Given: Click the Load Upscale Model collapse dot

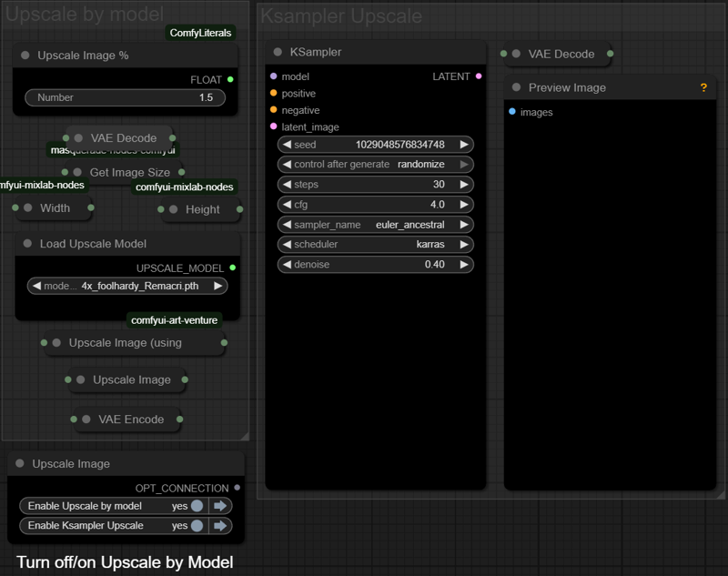Looking at the screenshot, I should 26,244.
